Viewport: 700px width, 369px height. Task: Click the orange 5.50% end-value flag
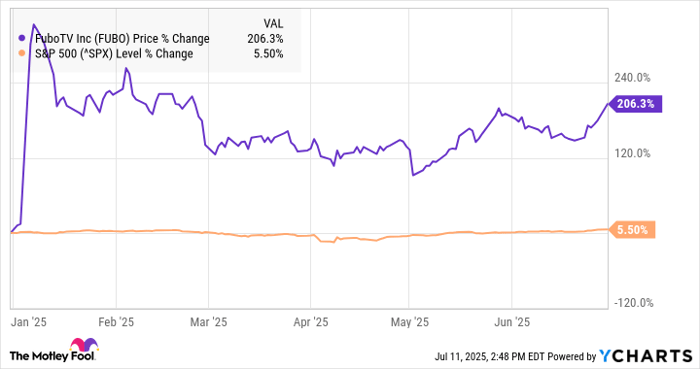point(632,230)
